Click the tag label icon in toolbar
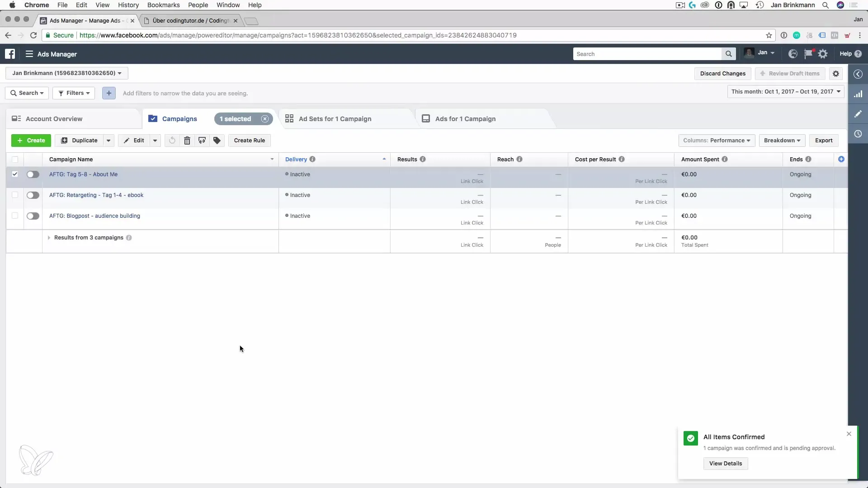The width and height of the screenshot is (868, 488). pos(217,141)
